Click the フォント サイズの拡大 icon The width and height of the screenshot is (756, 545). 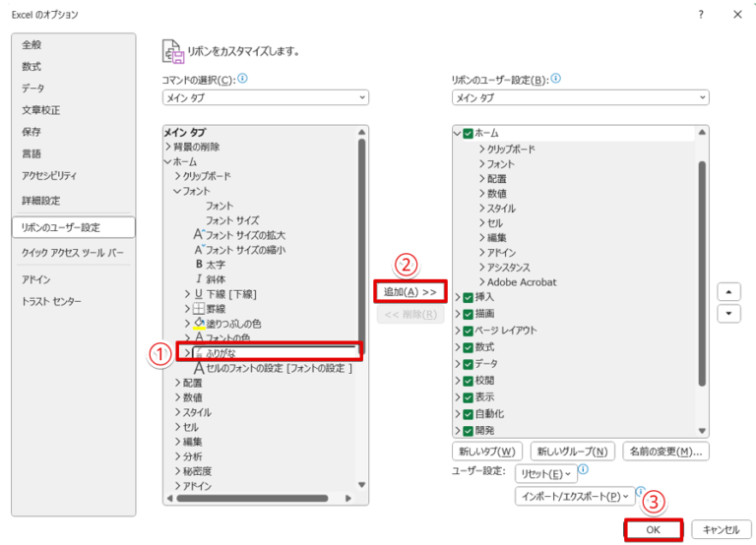199,235
